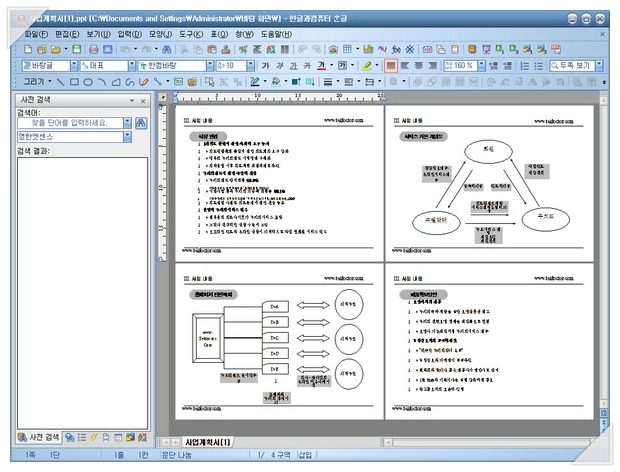Select the ellipse drawing tool
The image size is (620, 472).
click(x=89, y=81)
